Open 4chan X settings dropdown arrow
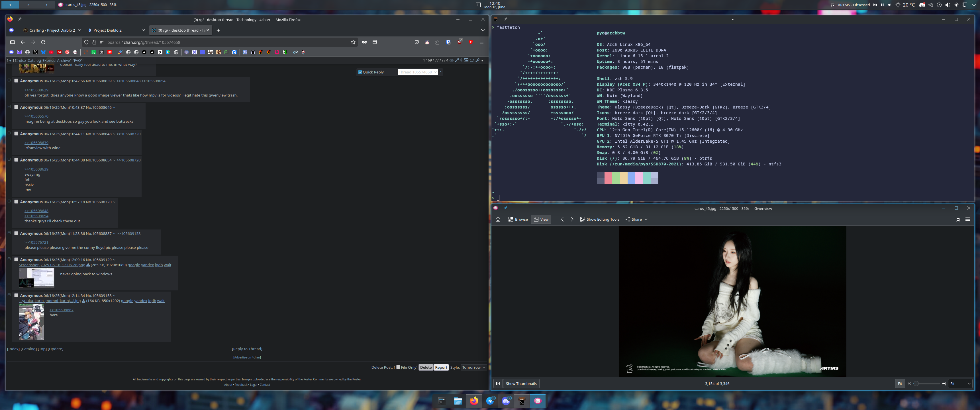This screenshot has width=980, height=410. pyautogui.click(x=482, y=60)
